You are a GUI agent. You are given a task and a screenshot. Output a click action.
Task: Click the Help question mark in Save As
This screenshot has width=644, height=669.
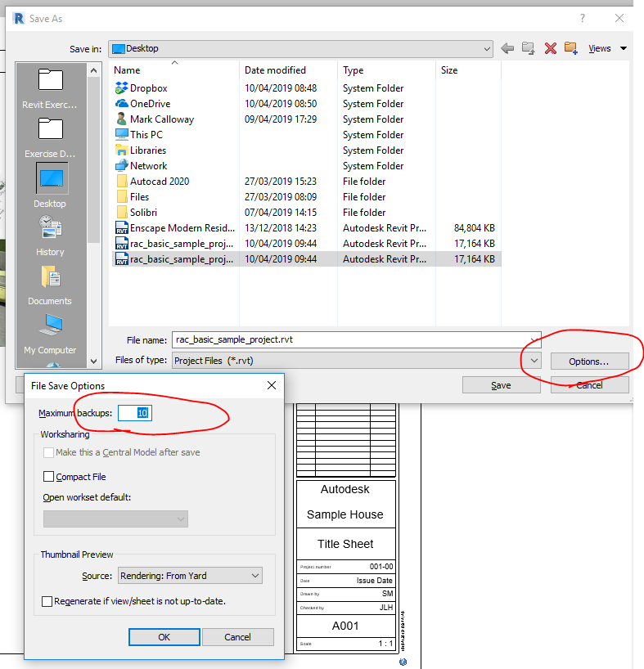pos(583,18)
